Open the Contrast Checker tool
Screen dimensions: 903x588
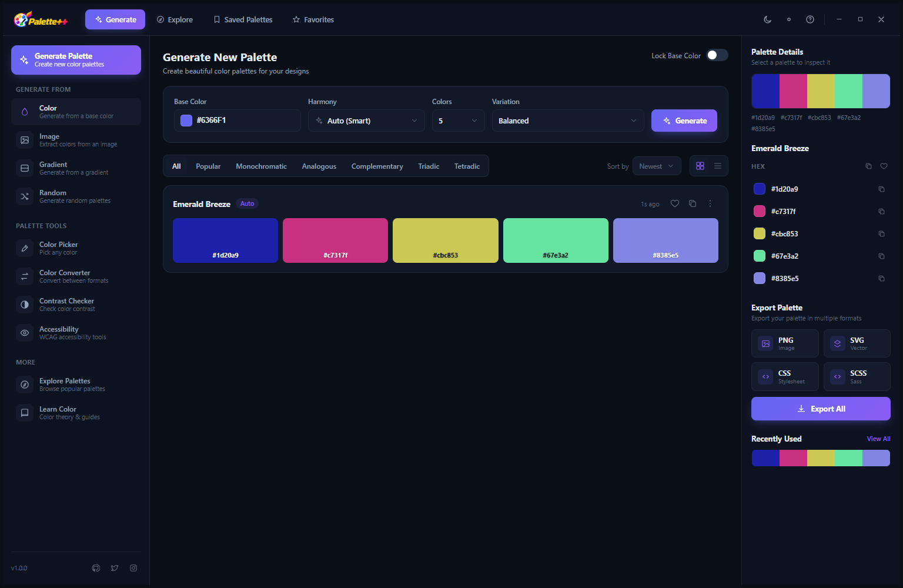pos(76,305)
